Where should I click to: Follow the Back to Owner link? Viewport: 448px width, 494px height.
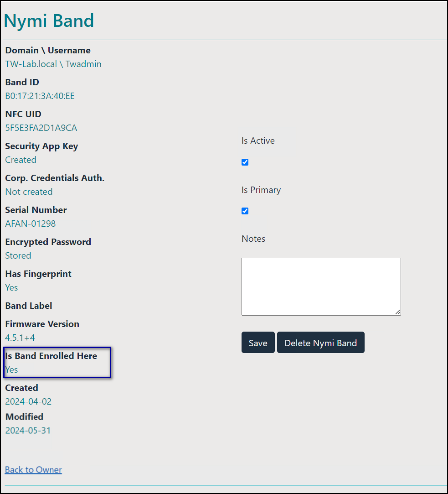tap(33, 469)
